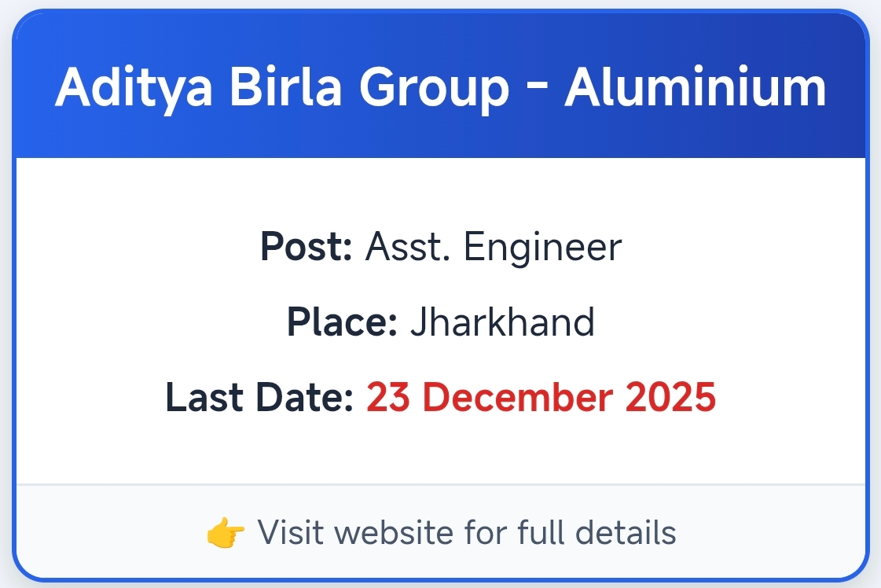881x588 pixels.
Task: Click the bold 'Last Date:' label
Action: 259,397
